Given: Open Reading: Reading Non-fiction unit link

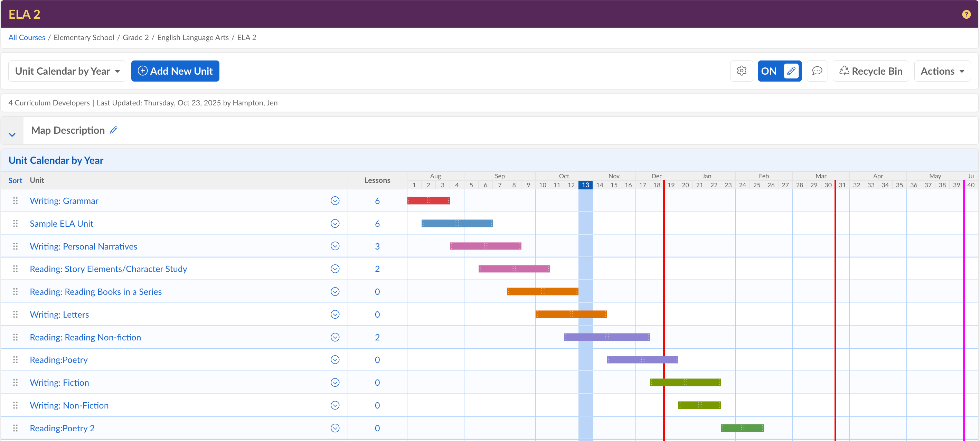Looking at the screenshot, I should click(85, 337).
